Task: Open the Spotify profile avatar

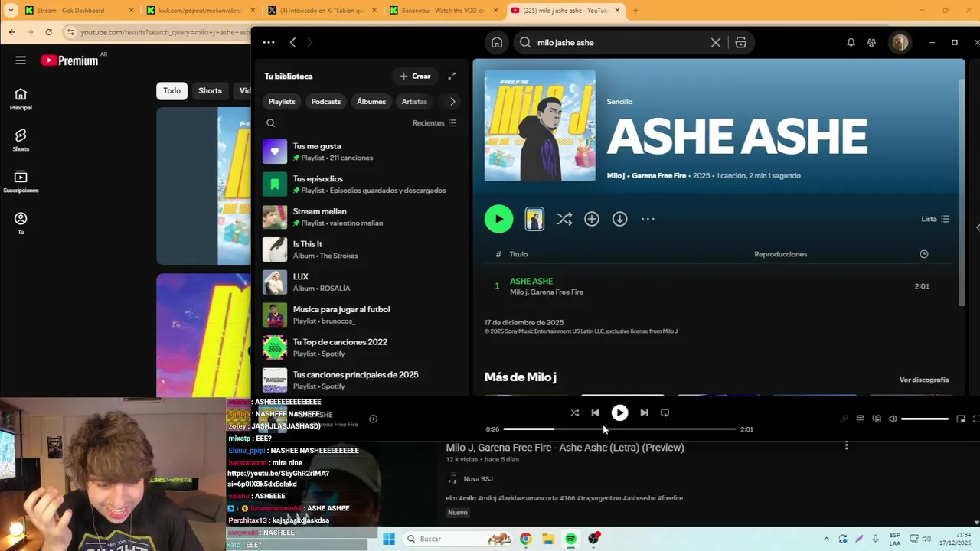Action: coord(900,43)
